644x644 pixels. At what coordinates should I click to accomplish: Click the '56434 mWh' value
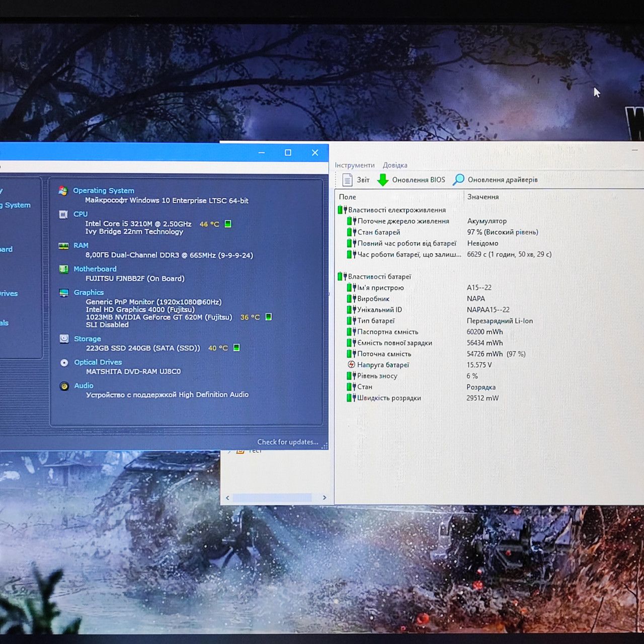tap(485, 343)
